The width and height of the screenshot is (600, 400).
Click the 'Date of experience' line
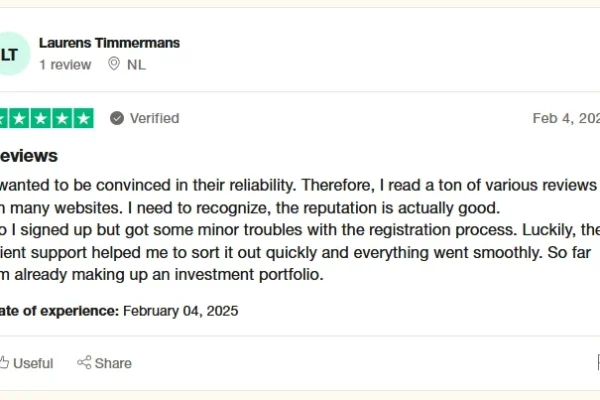pos(60,311)
